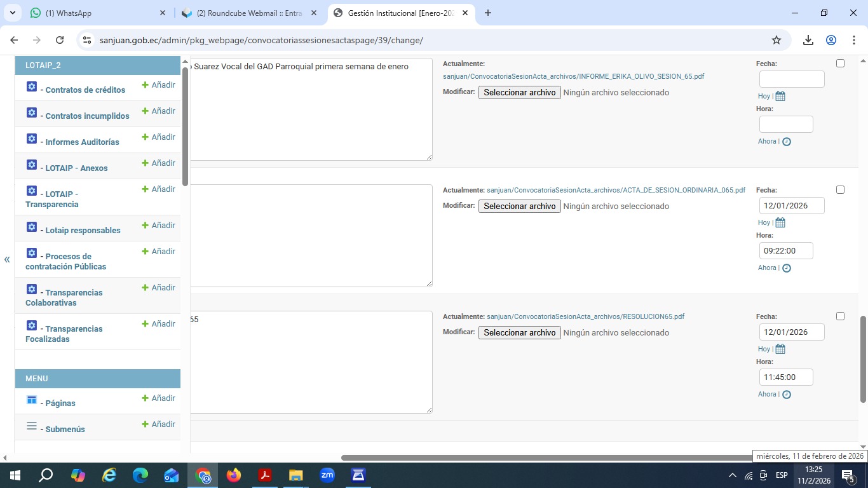Screen dimensions: 868x488
Task: Switch to the WhatsApp browser tab
Action: [x=95, y=13]
